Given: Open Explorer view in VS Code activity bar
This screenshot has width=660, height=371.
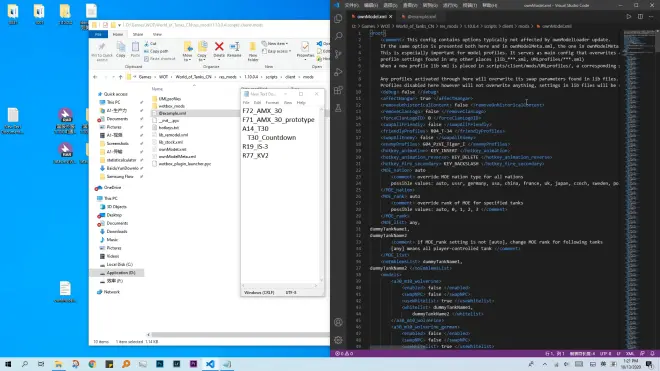Looking at the screenshot, I should (x=338, y=19).
